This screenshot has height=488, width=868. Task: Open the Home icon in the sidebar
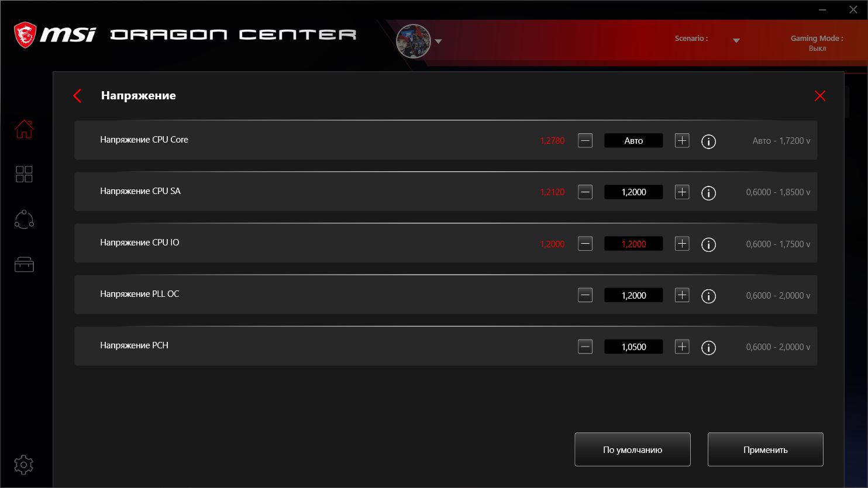pos(24,129)
